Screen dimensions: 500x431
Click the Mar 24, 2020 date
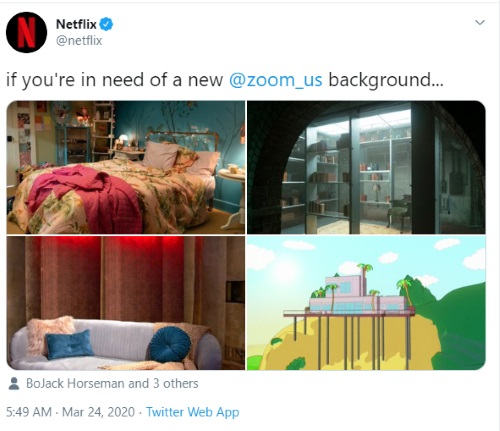point(98,412)
